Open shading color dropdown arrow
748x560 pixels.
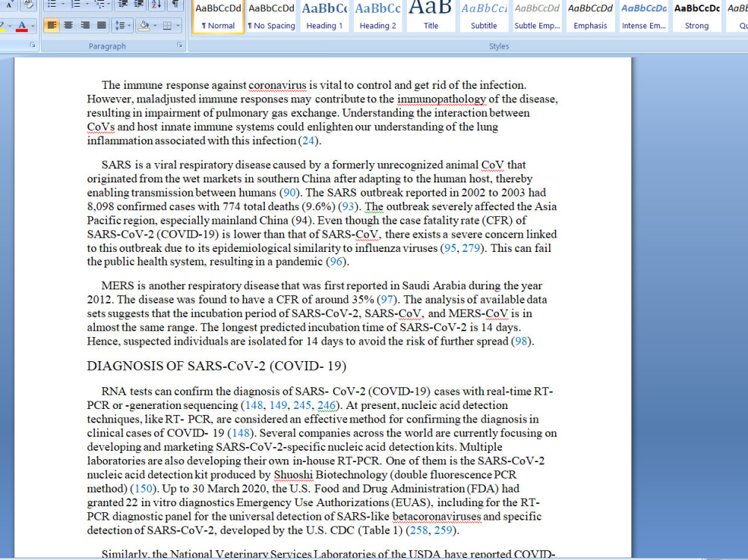click(x=155, y=25)
